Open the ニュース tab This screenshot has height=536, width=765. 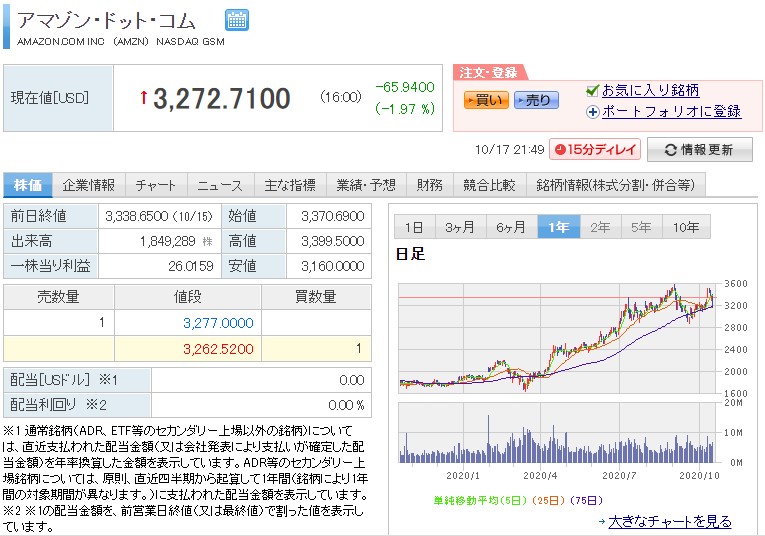pos(221,185)
